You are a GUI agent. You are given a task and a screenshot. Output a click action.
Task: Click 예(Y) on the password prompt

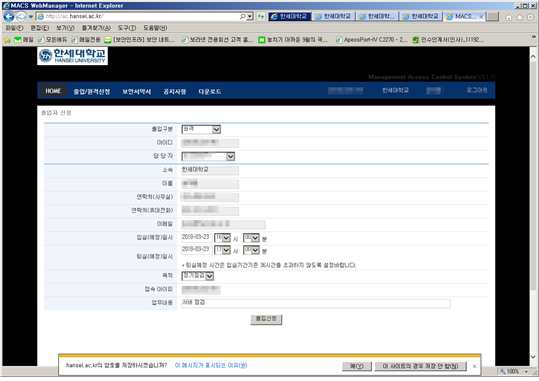pyautogui.click(x=357, y=367)
